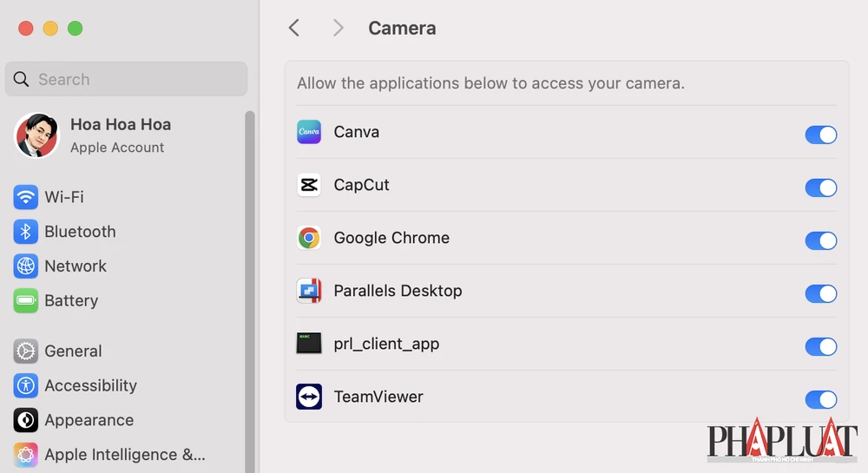Viewport: 868px width, 473px height.
Task: Open the Accessibility settings pane
Action: pyautogui.click(x=90, y=385)
